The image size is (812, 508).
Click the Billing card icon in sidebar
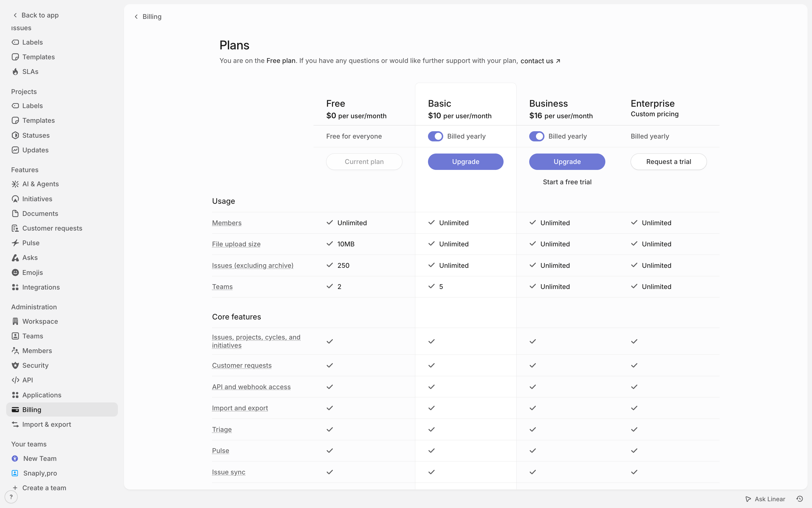[x=15, y=410]
